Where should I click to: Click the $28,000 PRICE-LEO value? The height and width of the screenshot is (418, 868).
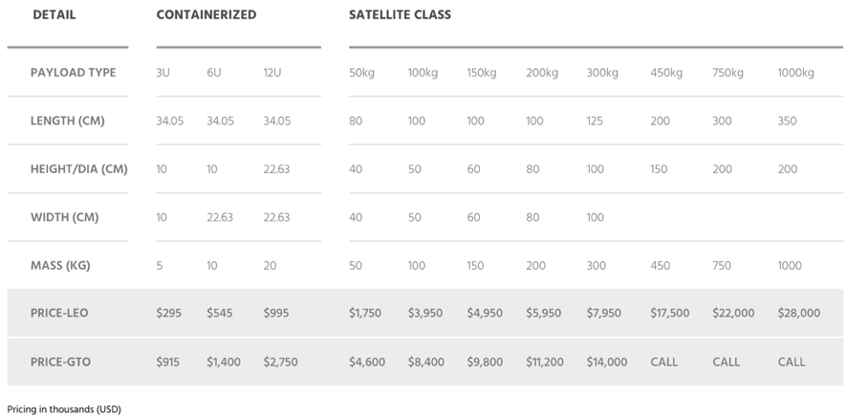click(x=799, y=313)
